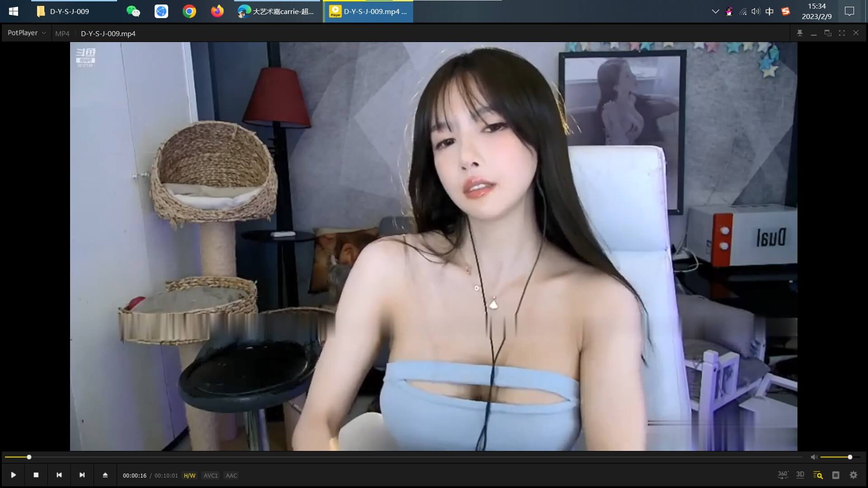The image size is (868, 488).
Task: Click the AVC1 video codec label
Action: click(x=211, y=475)
